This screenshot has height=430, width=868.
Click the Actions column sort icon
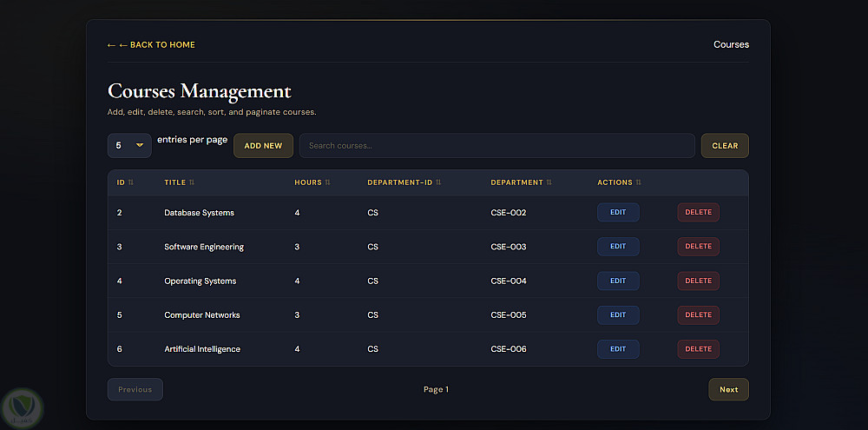639,182
